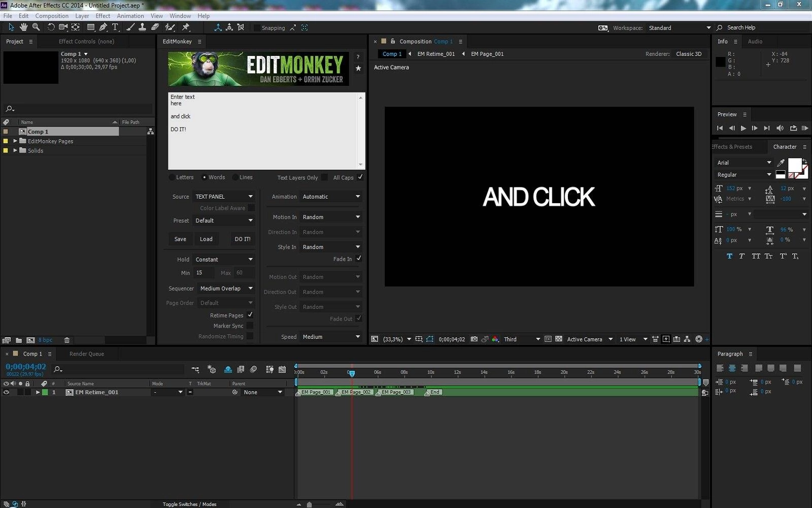Screen dimensions: 812x508
Task: Left align text in Paragraph panel
Action: (x=720, y=368)
